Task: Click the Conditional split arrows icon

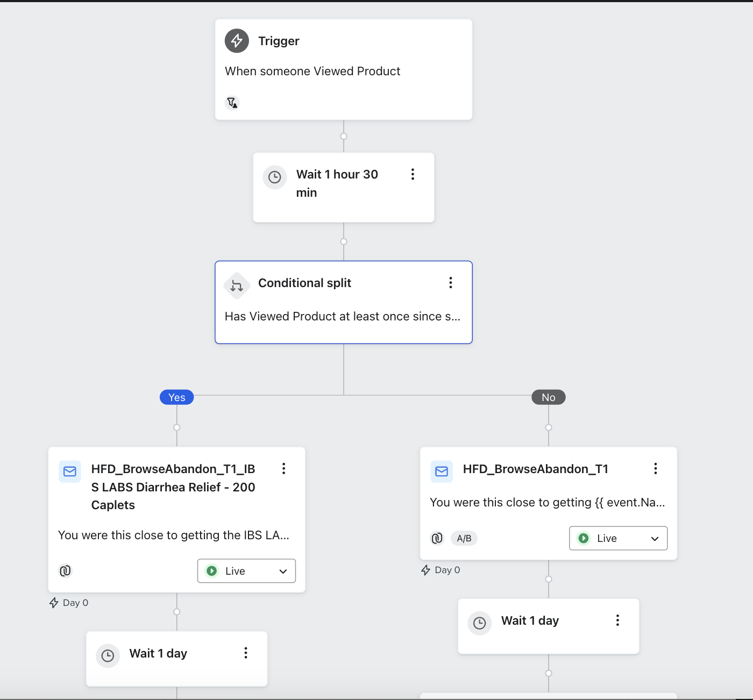Action: (x=237, y=285)
